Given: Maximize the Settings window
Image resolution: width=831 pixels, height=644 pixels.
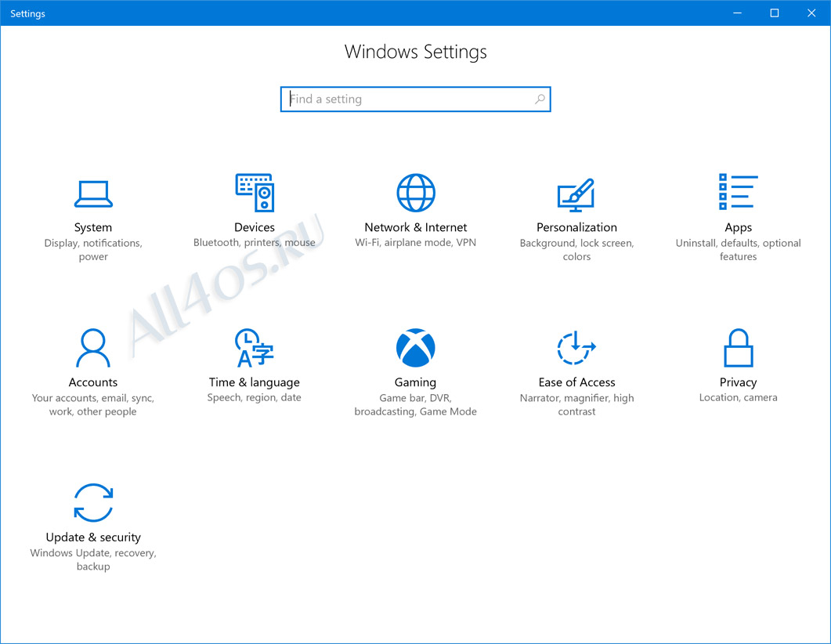Looking at the screenshot, I should click(x=775, y=13).
